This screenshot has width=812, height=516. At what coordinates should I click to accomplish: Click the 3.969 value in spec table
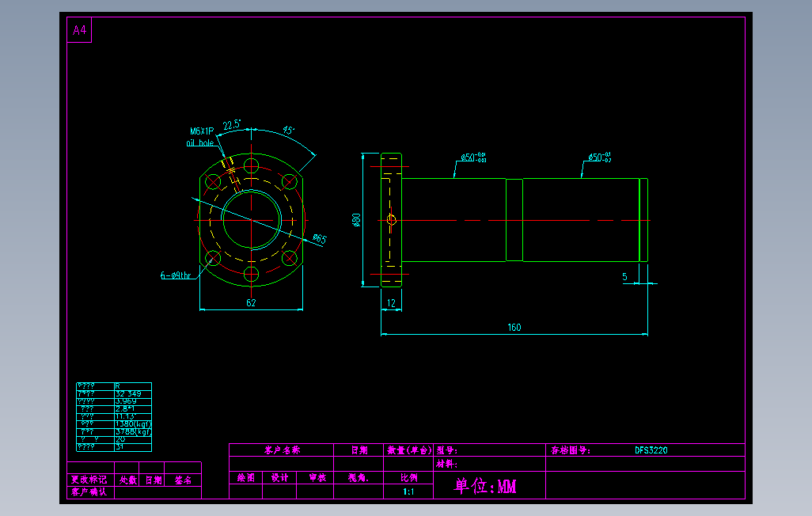[x=126, y=401]
